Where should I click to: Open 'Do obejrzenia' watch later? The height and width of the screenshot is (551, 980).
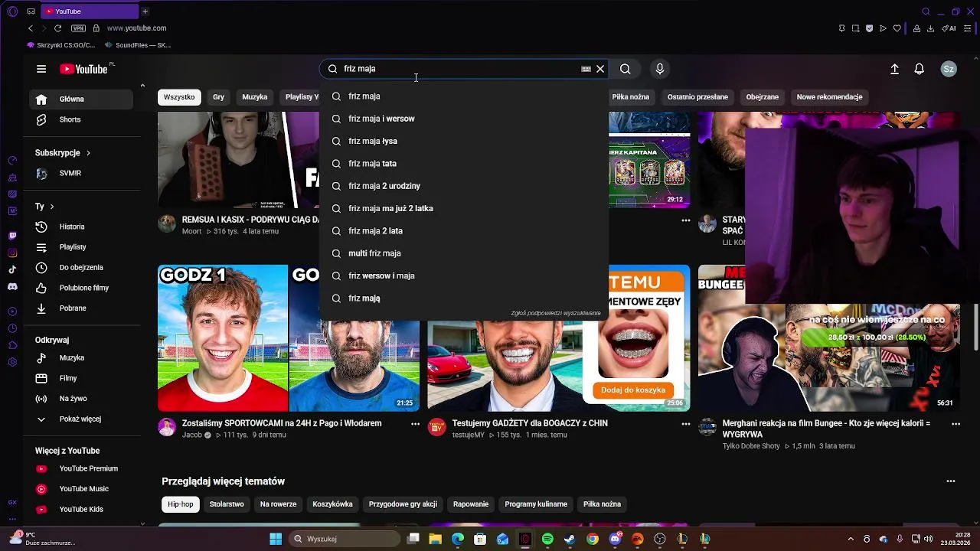81,268
